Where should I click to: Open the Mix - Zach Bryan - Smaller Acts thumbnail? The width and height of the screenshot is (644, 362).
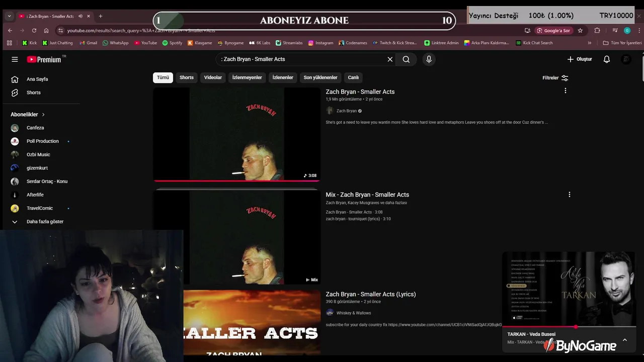click(236, 237)
